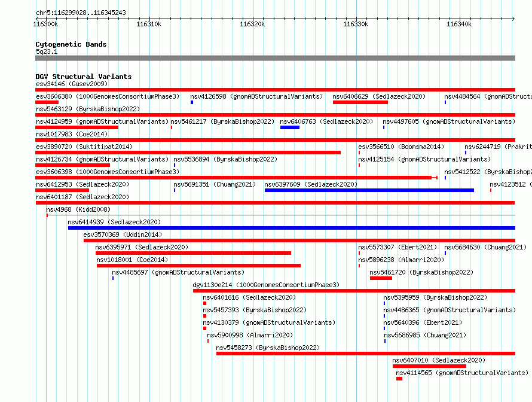Click the 116320k ruler tick label
Screen dimensions: 532x402
(x=252, y=24)
